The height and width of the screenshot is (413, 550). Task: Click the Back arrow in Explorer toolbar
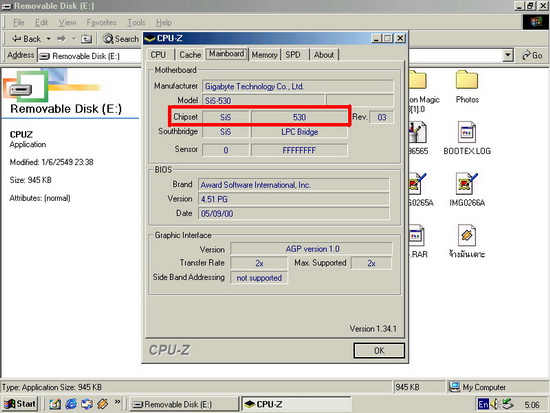pos(26,39)
